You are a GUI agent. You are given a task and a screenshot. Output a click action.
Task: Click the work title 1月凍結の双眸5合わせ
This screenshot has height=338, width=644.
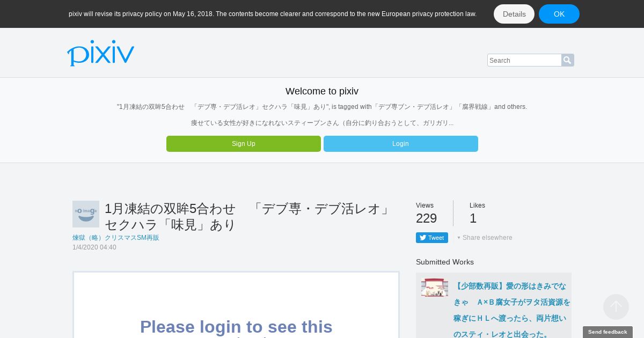click(x=248, y=217)
